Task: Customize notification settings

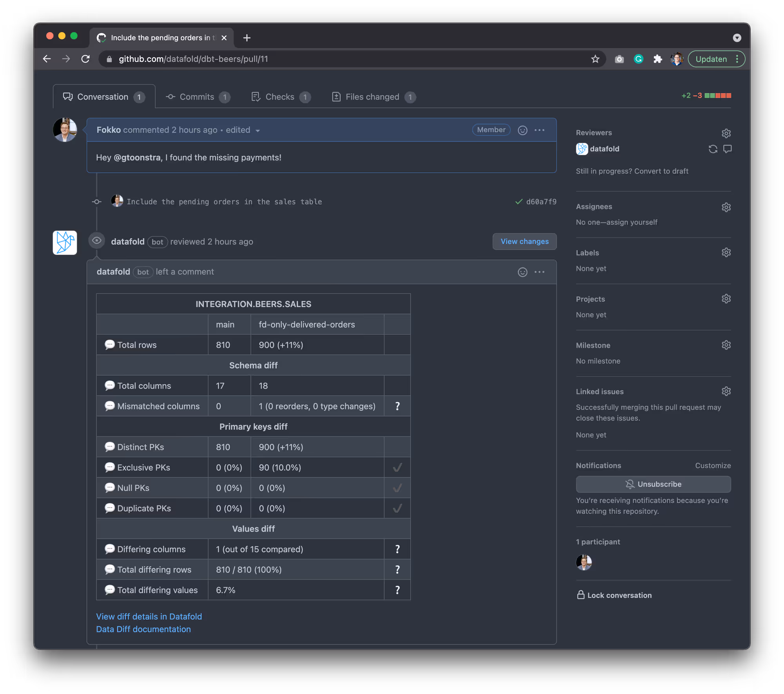Action: pyautogui.click(x=713, y=465)
